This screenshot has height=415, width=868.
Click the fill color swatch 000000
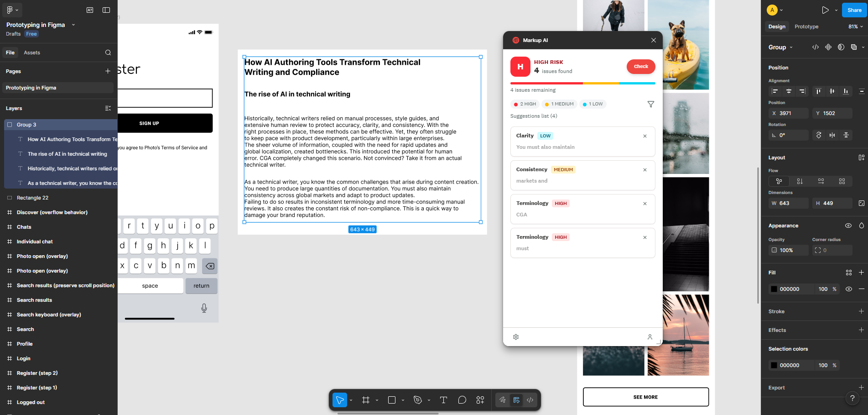click(x=774, y=289)
